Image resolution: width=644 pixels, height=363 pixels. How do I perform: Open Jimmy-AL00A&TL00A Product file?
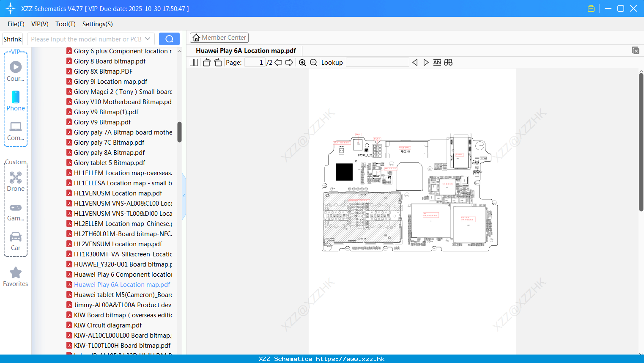[123, 305]
